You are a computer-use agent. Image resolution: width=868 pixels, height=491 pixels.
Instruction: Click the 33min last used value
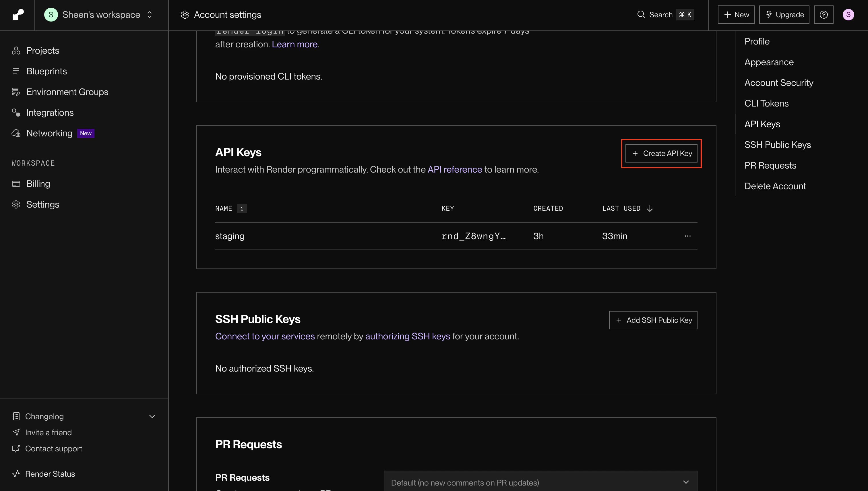[615, 236]
